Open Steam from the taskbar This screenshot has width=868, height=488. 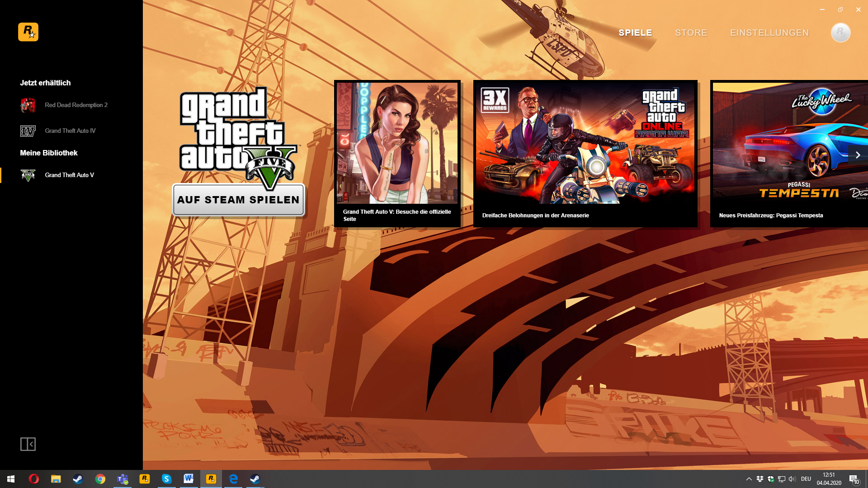coord(78,479)
